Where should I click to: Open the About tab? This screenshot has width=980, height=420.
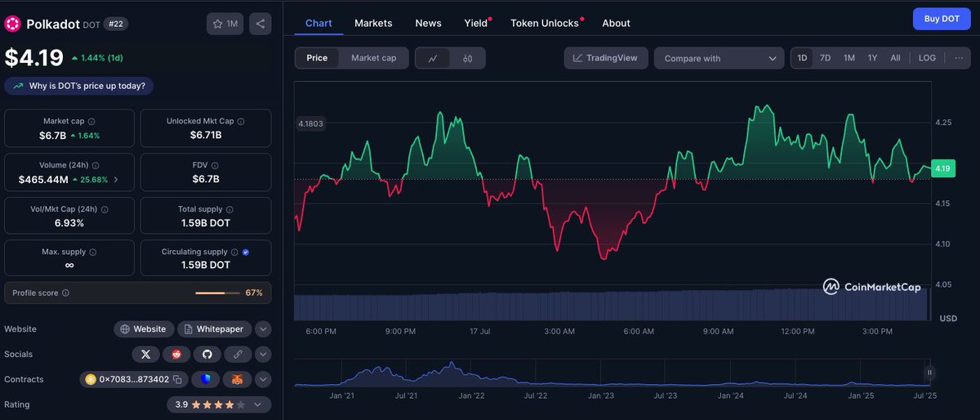616,23
